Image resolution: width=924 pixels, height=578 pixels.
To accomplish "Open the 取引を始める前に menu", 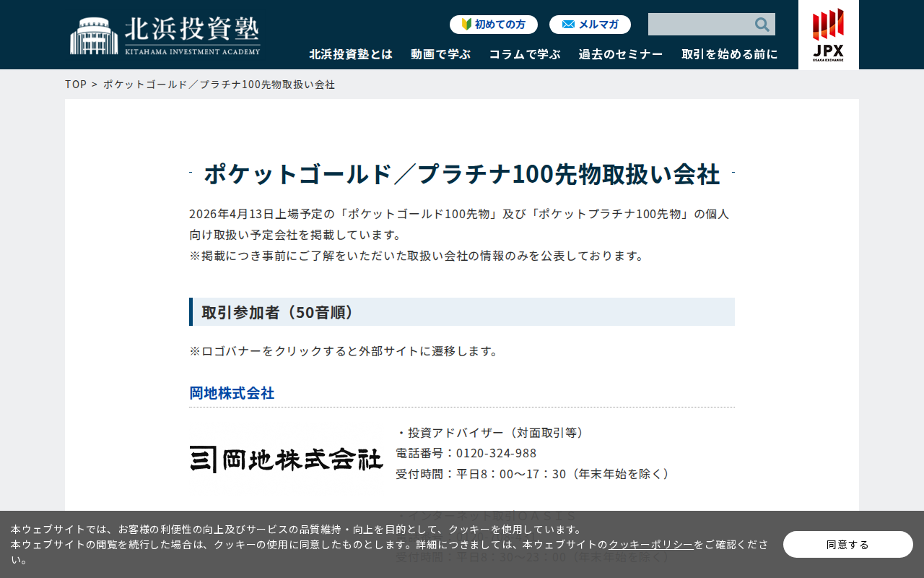I will coord(730,54).
